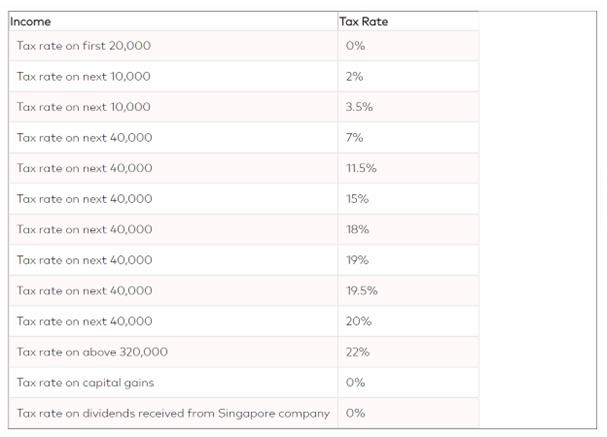The image size is (607, 437).
Task: Click the Tax Rate column header
Action: pyautogui.click(x=366, y=21)
